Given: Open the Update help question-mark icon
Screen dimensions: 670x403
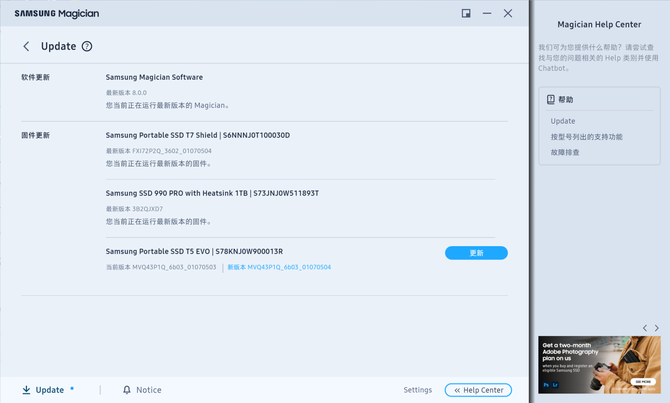Looking at the screenshot, I should tap(87, 47).
